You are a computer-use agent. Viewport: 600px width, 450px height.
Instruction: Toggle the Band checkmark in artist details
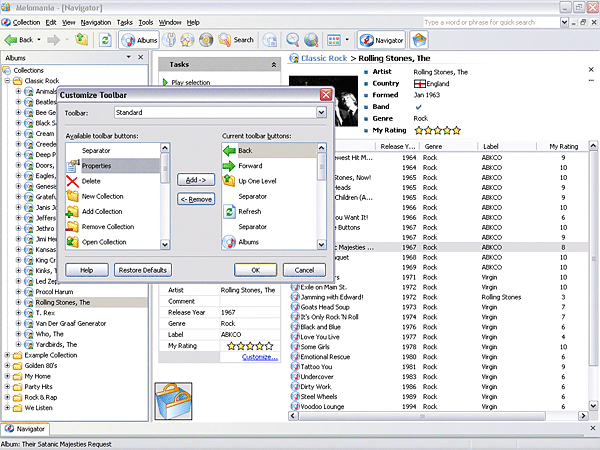(x=418, y=107)
